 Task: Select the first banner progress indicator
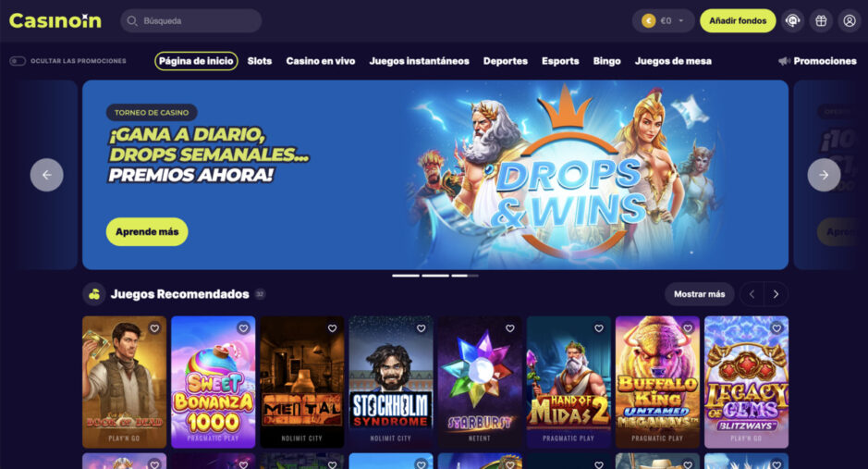406,275
